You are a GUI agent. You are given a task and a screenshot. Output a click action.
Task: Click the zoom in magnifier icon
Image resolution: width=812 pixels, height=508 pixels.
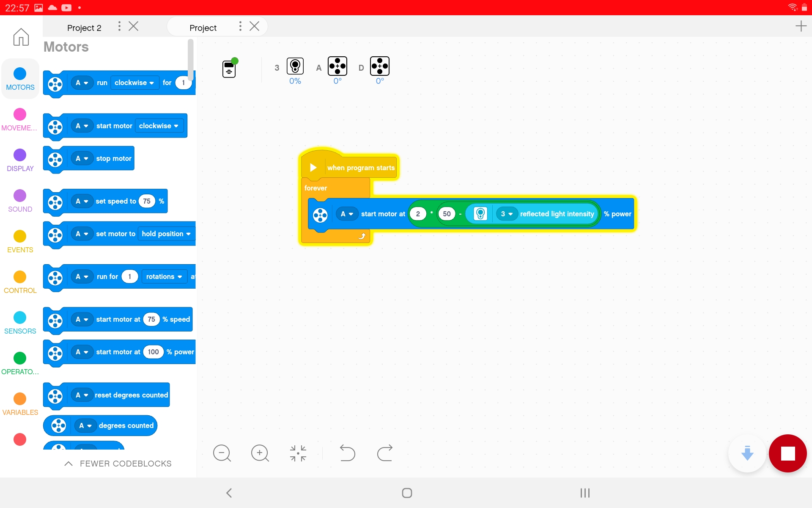tap(259, 453)
